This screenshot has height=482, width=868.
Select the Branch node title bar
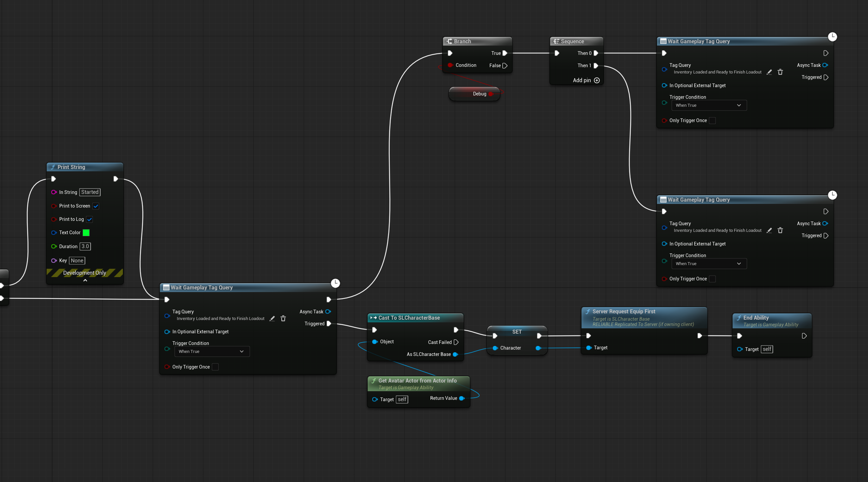[x=477, y=41]
